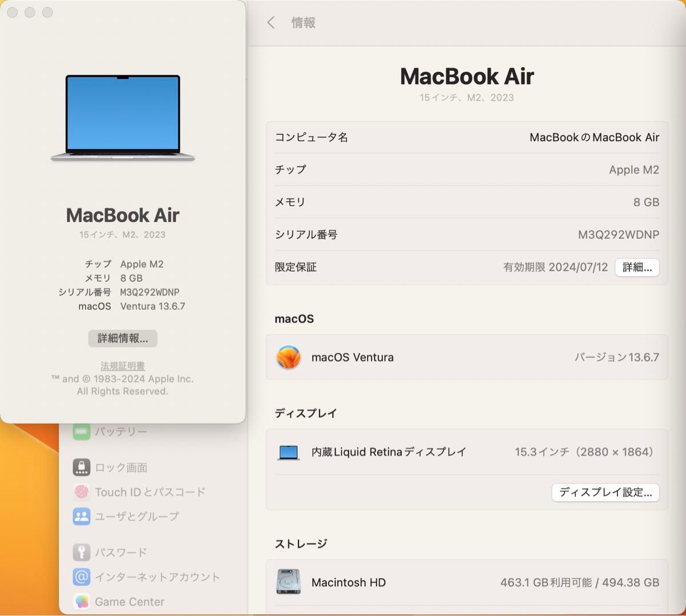Open 詳細情報... in About This Mac window
The width and height of the screenshot is (686, 616).
123,338
